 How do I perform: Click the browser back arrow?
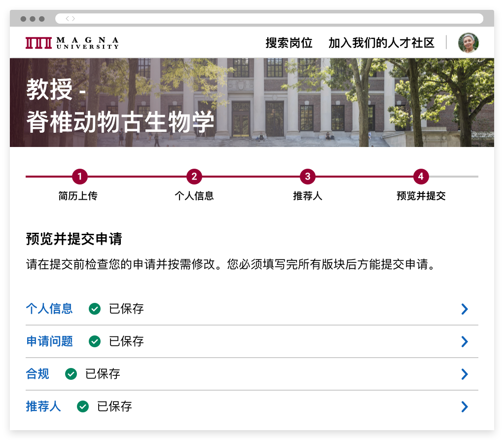pyautogui.click(x=67, y=19)
